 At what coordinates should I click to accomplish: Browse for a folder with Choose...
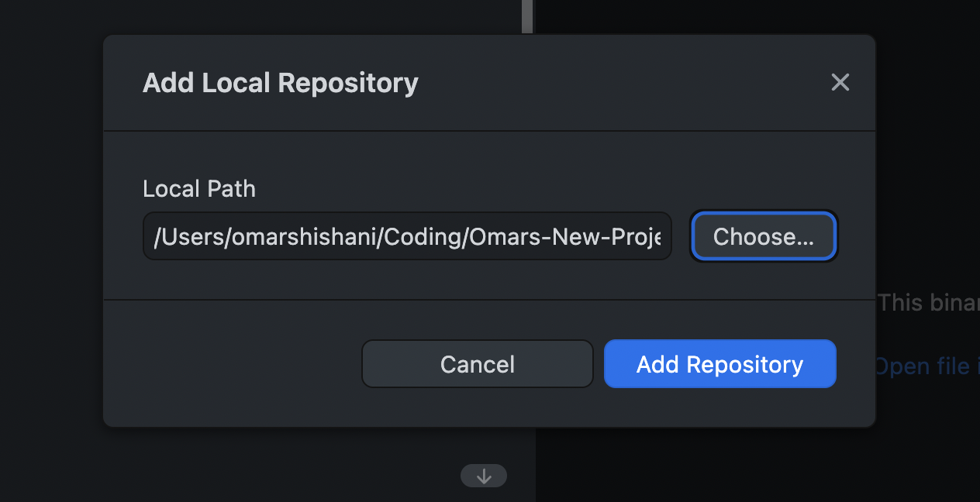tap(764, 236)
